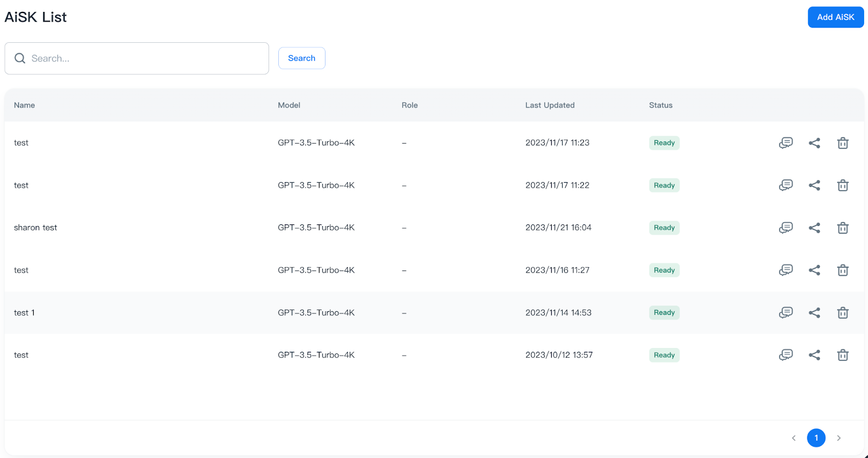Click the Add AiSK button
The image size is (868, 458).
pos(835,17)
